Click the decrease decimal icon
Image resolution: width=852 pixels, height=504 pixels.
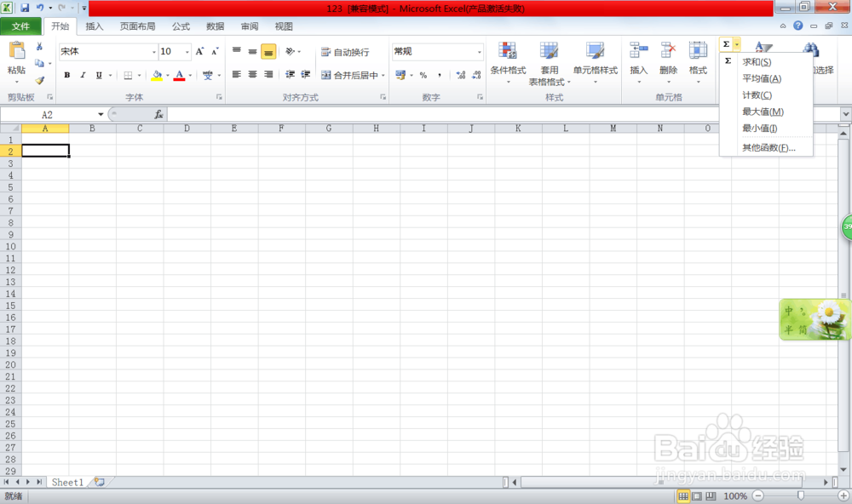pos(476,75)
